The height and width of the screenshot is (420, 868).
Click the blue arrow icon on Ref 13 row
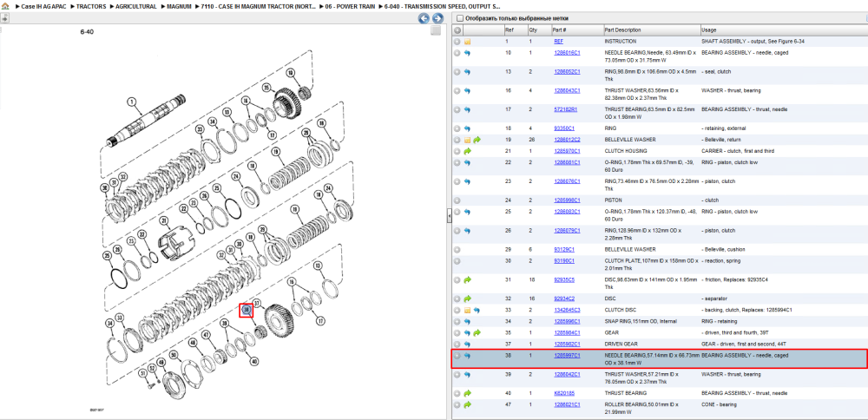point(467,71)
